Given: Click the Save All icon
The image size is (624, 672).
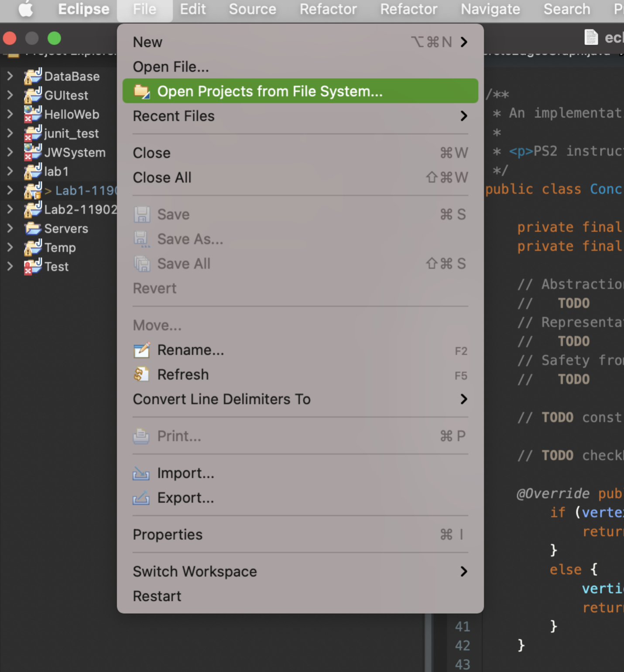Looking at the screenshot, I should (x=142, y=264).
